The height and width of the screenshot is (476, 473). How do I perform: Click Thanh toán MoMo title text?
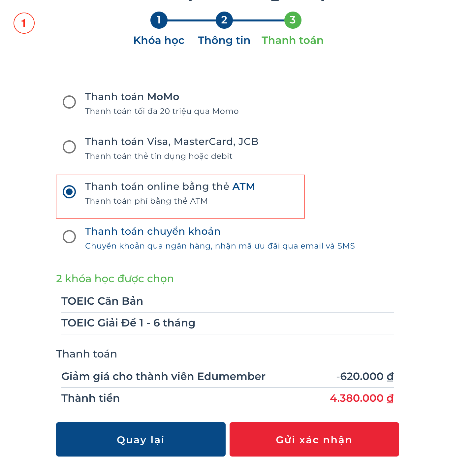(x=132, y=97)
